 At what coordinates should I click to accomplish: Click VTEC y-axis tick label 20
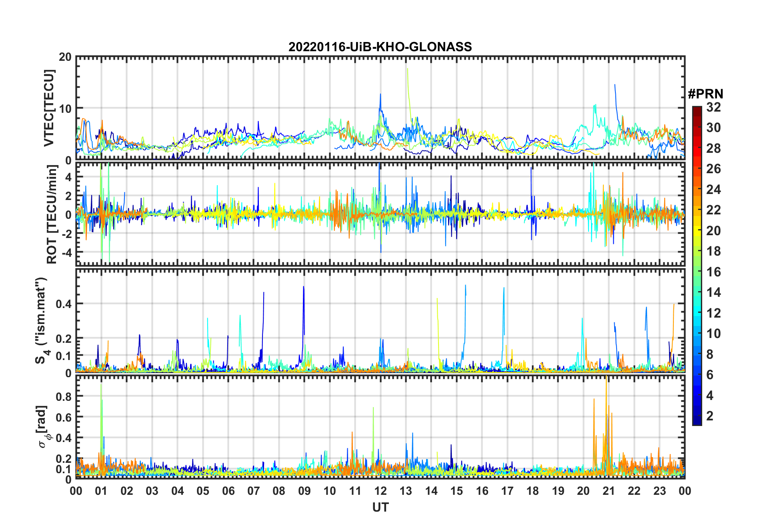[x=65, y=57]
